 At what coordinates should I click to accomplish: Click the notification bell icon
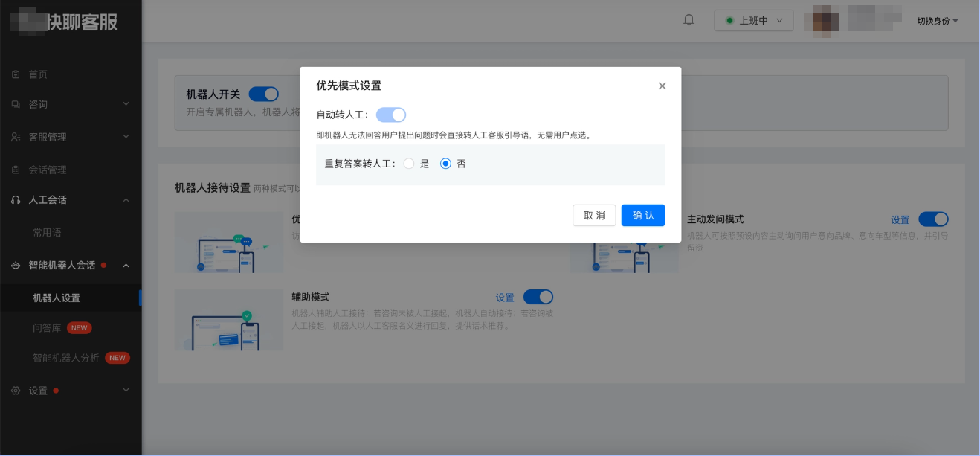tap(689, 20)
